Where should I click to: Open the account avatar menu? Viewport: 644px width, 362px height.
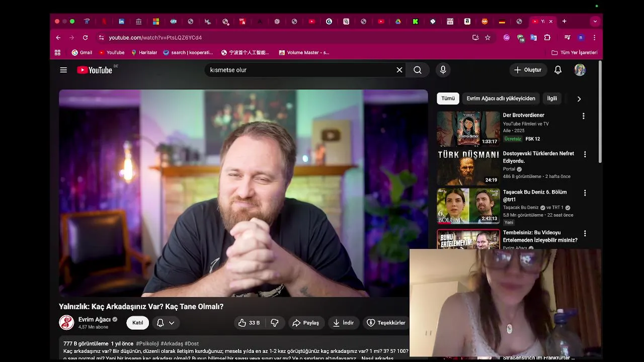(580, 70)
